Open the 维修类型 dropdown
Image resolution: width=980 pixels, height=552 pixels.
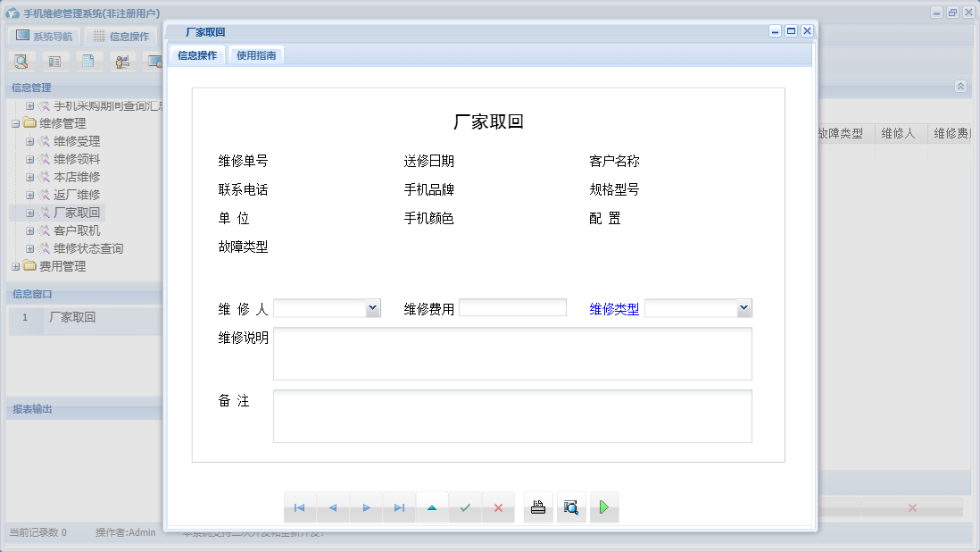pyautogui.click(x=743, y=307)
